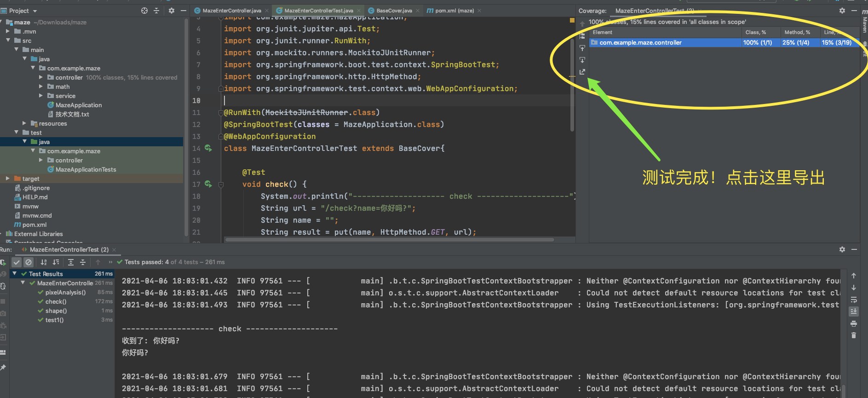Click editor horizontal scrollbar
The width and height of the screenshot is (868, 398).
[x=389, y=240]
